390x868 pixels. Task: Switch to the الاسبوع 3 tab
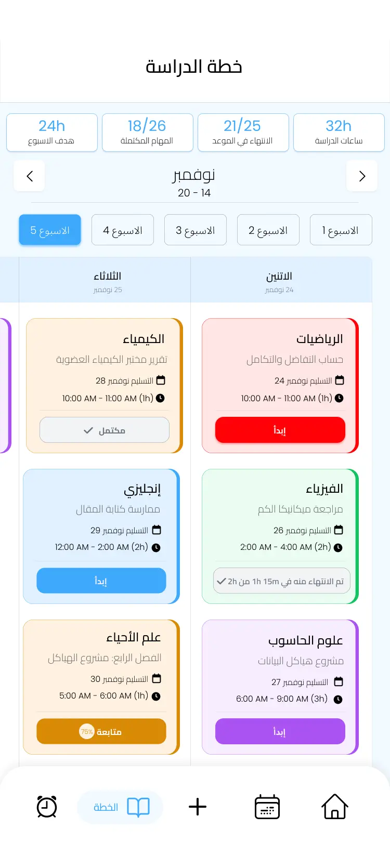pyautogui.click(x=196, y=230)
